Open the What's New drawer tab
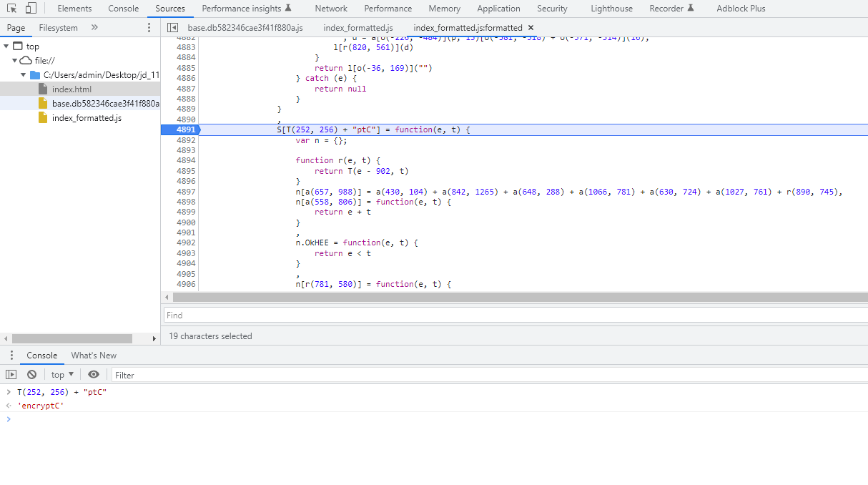868x485 pixels. click(x=94, y=356)
